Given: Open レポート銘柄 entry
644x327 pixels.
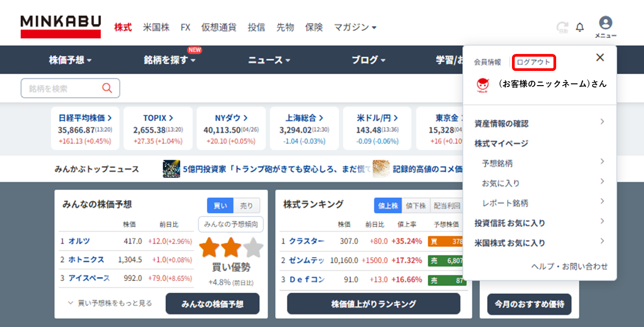Looking at the screenshot, I should (543, 203).
